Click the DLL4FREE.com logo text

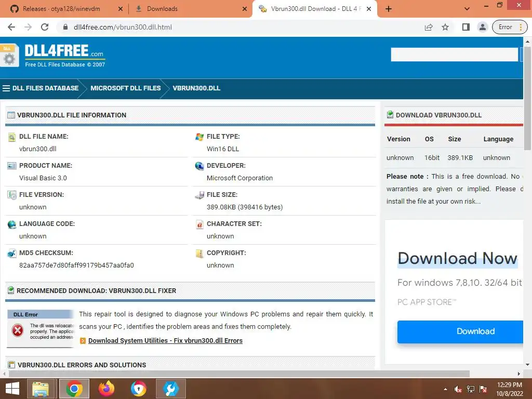point(64,50)
